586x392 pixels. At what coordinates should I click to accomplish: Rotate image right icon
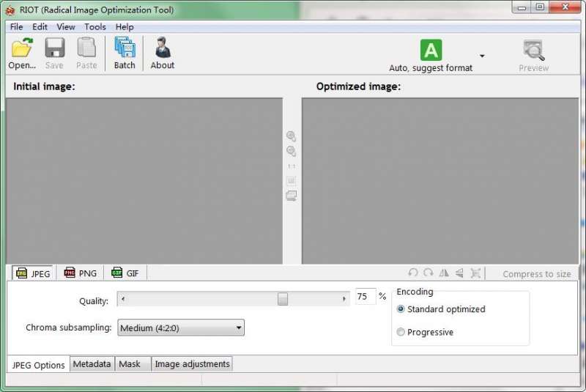(429, 273)
